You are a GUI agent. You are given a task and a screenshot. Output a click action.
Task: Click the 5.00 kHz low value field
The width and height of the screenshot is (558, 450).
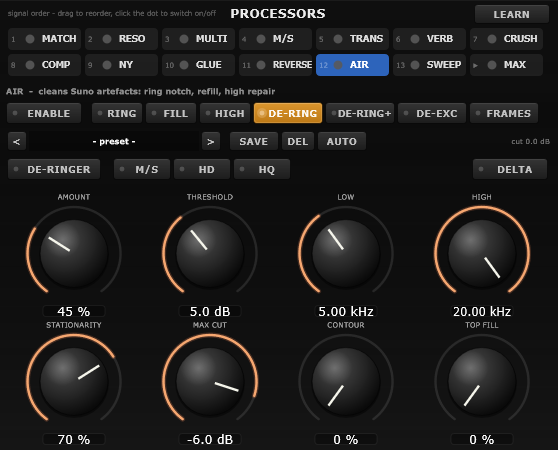tap(346, 311)
